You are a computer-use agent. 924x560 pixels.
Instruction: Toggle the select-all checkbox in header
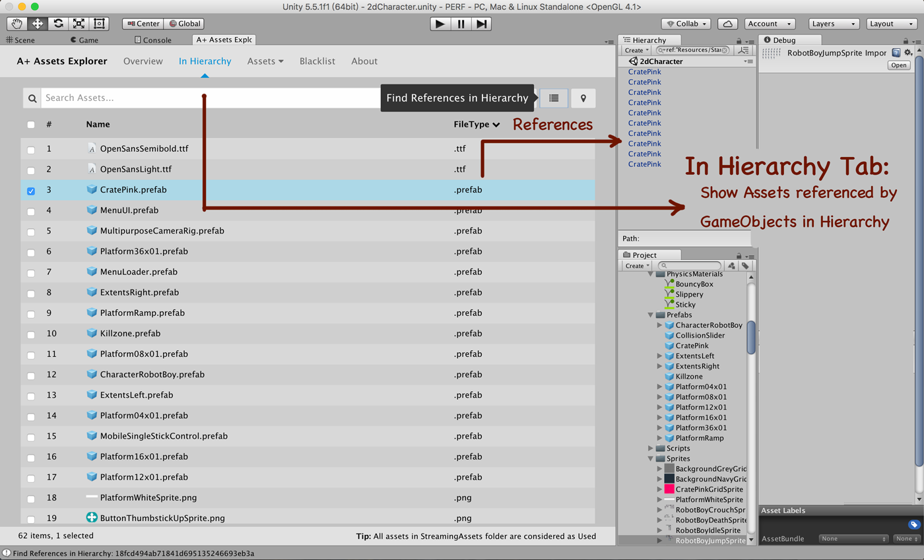click(31, 125)
